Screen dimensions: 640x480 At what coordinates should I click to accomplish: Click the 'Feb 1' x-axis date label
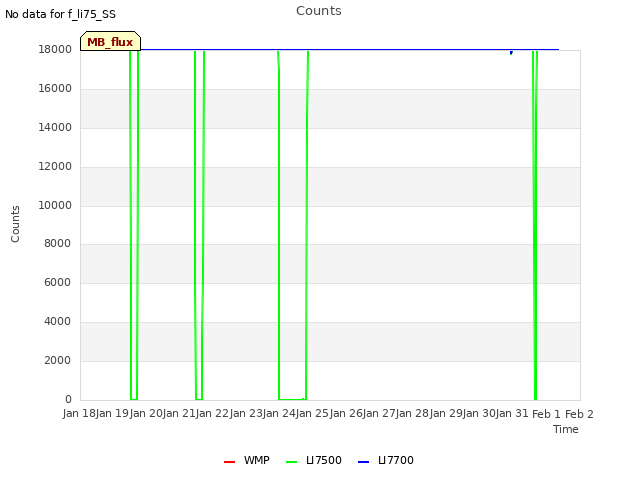[546, 414]
